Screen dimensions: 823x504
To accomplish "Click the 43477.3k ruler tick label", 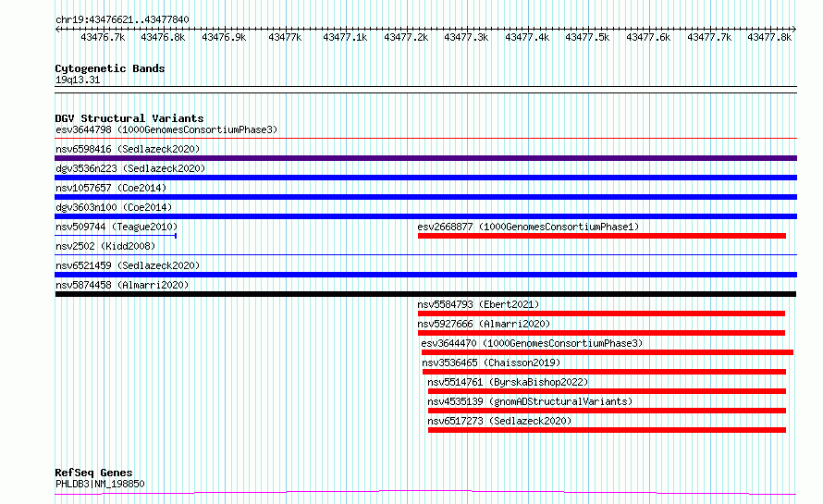I will click(466, 37).
